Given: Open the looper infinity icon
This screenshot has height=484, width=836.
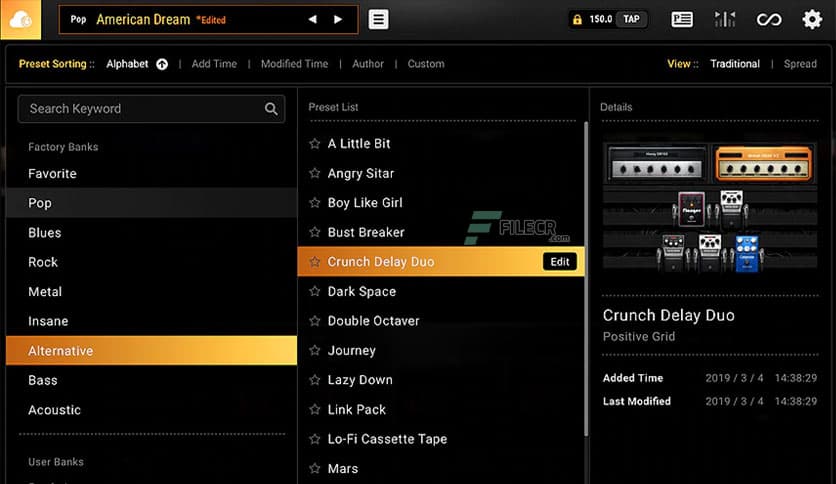Looking at the screenshot, I should (769, 20).
